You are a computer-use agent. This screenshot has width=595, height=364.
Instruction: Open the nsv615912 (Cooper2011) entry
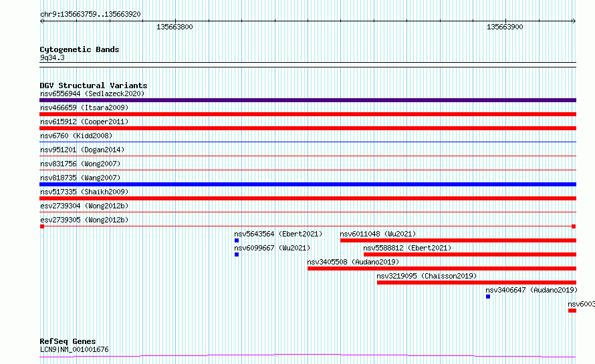[x=84, y=122]
